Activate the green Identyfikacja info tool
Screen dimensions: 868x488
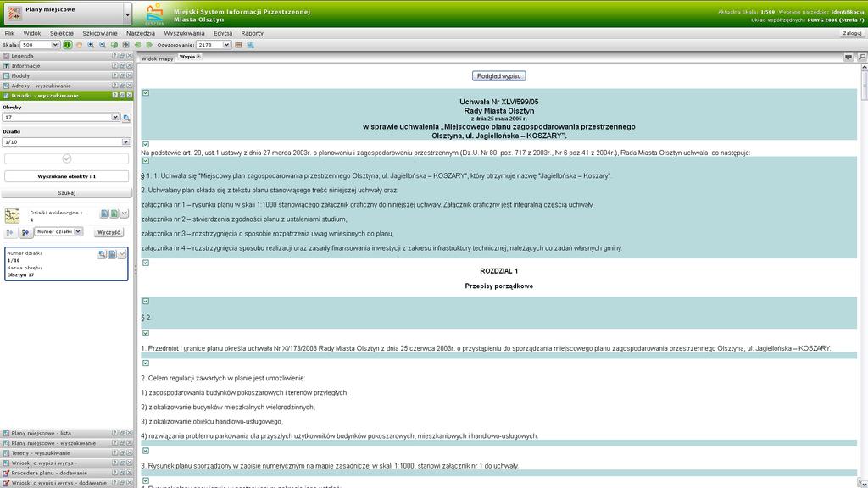point(68,45)
